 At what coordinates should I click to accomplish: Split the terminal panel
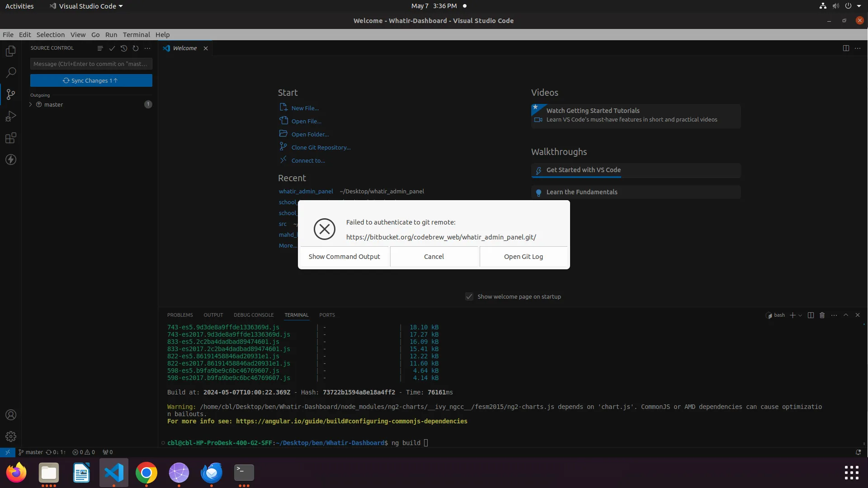coord(811,315)
